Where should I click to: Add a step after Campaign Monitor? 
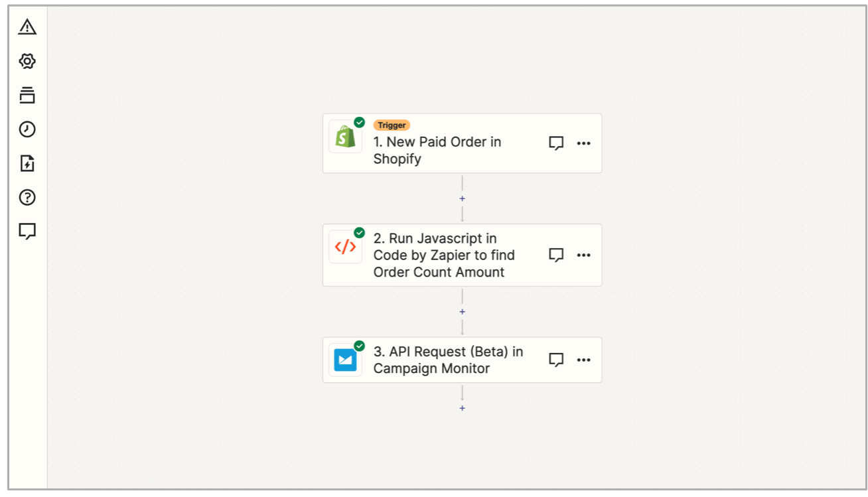pyautogui.click(x=463, y=408)
